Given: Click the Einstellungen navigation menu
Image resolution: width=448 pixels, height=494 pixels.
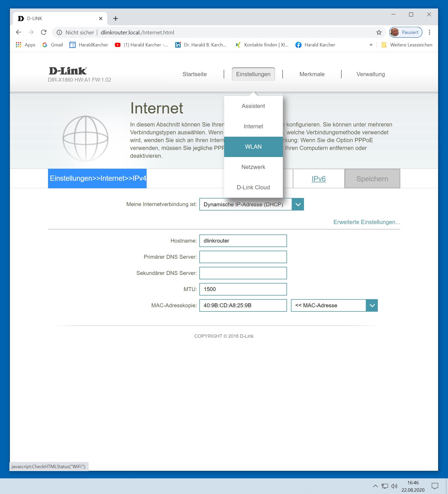Looking at the screenshot, I should 253,74.
